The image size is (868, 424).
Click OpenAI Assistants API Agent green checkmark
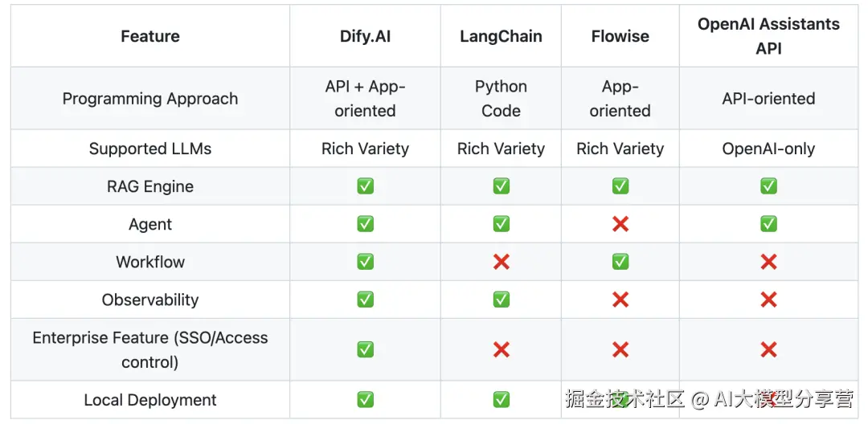pos(768,224)
